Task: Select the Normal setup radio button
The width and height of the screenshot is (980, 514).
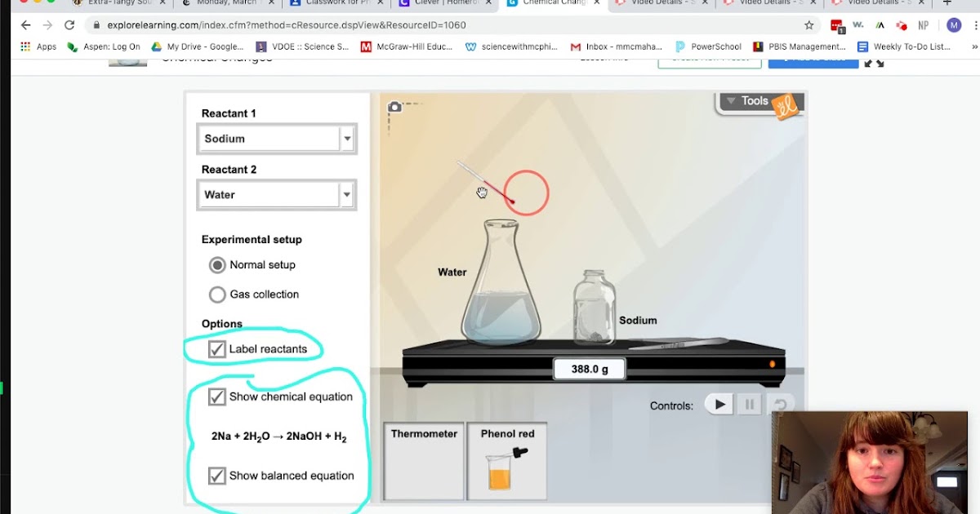Action: point(217,265)
